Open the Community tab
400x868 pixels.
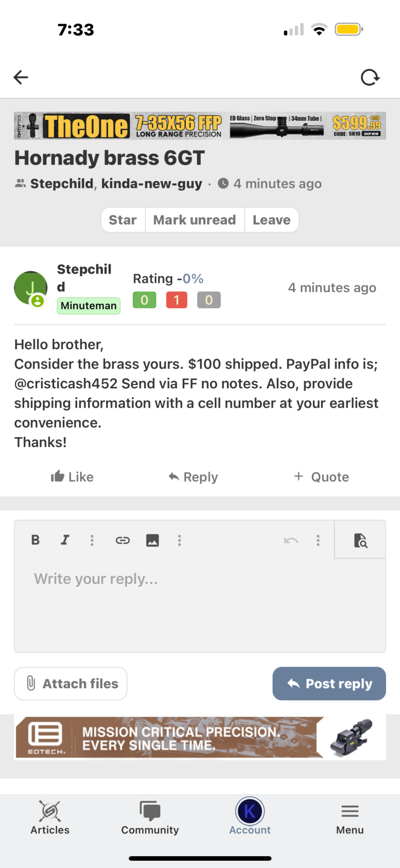(x=150, y=818)
